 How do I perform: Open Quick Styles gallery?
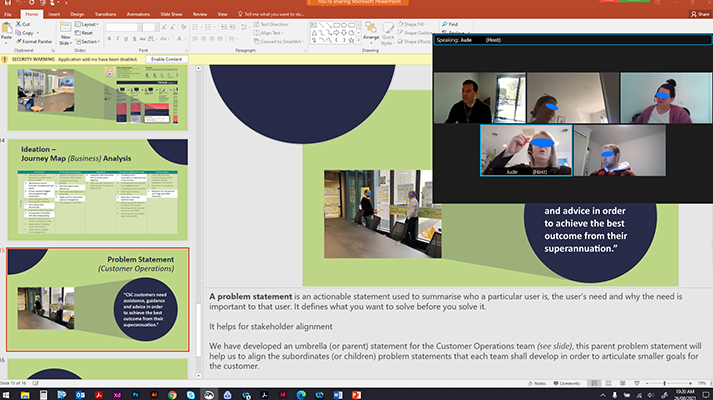(388, 33)
